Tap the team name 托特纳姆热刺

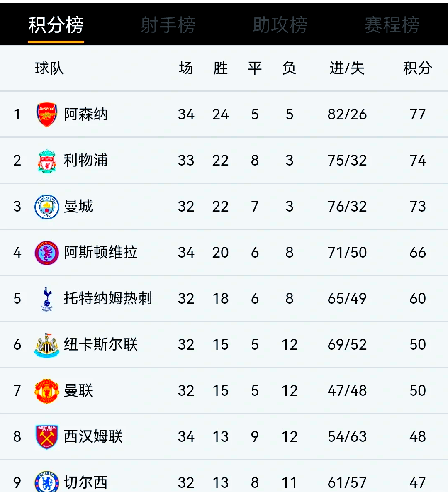(x=108, y=299)
